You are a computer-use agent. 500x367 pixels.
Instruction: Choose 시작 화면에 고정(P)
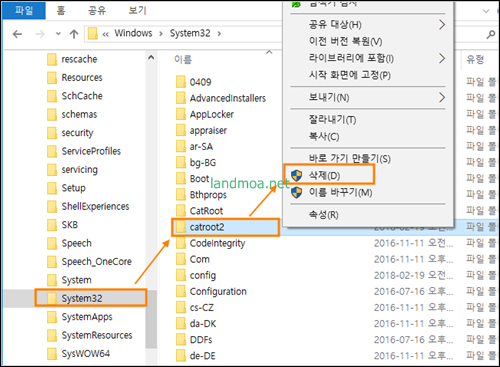point(368,75)
